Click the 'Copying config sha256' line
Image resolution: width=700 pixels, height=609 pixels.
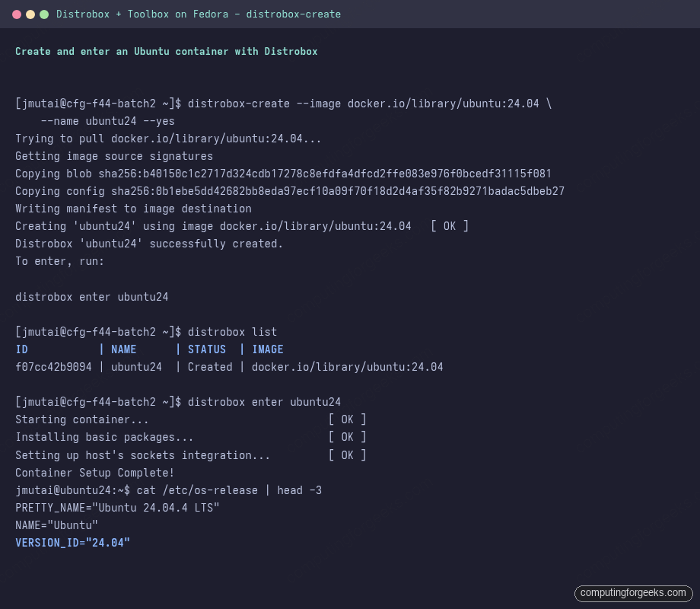(290, 191)
